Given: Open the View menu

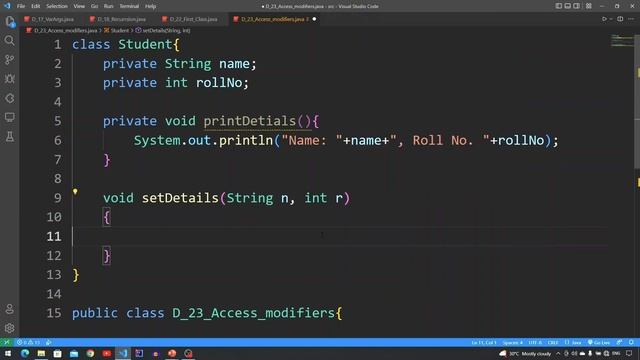Looking at the screenshot, I should pyautogui.click(x=79, y=6).
